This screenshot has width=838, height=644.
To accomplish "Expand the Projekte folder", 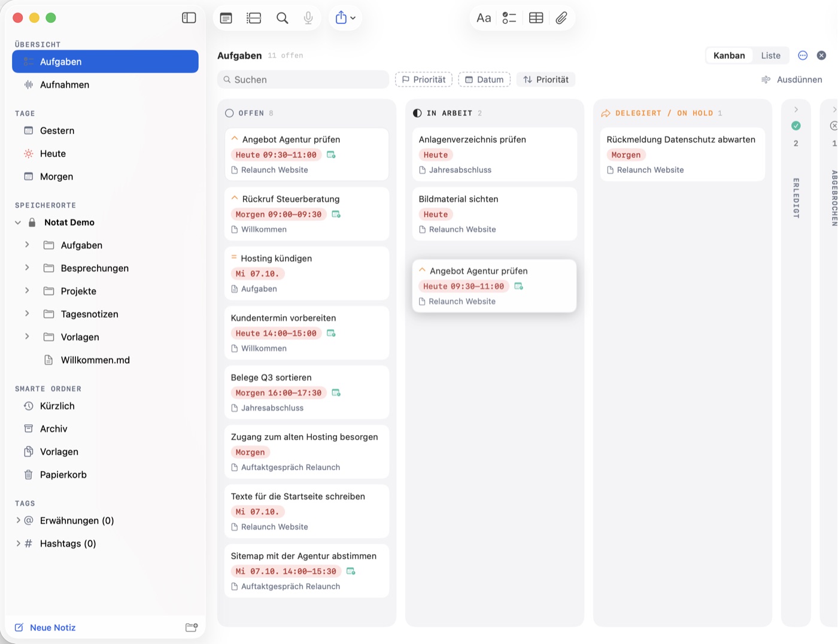I will pyautogui.click(x=27, y=291).
